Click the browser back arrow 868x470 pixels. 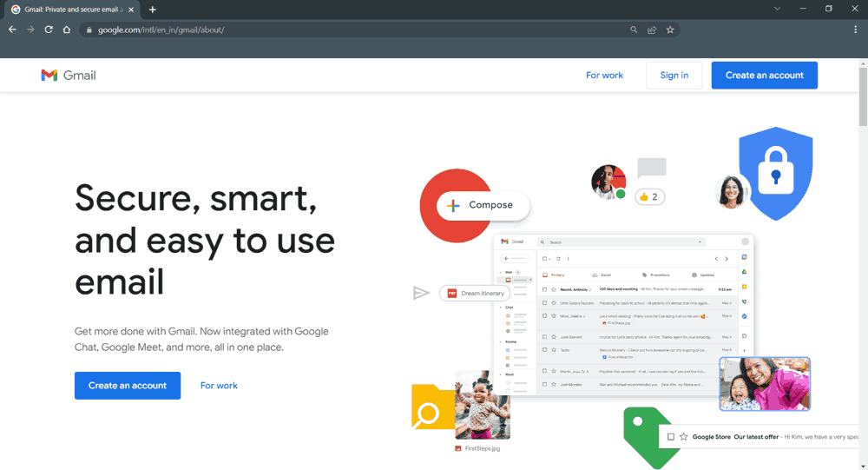pyautogui.click(x=12, y=30)
